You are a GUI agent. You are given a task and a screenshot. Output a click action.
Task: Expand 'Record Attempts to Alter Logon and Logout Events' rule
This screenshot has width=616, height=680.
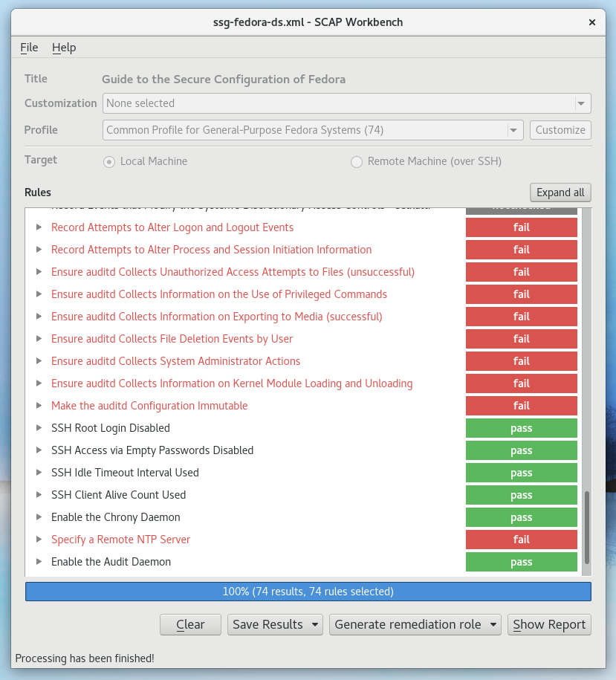pyautogui.click(x=39, y=227)
